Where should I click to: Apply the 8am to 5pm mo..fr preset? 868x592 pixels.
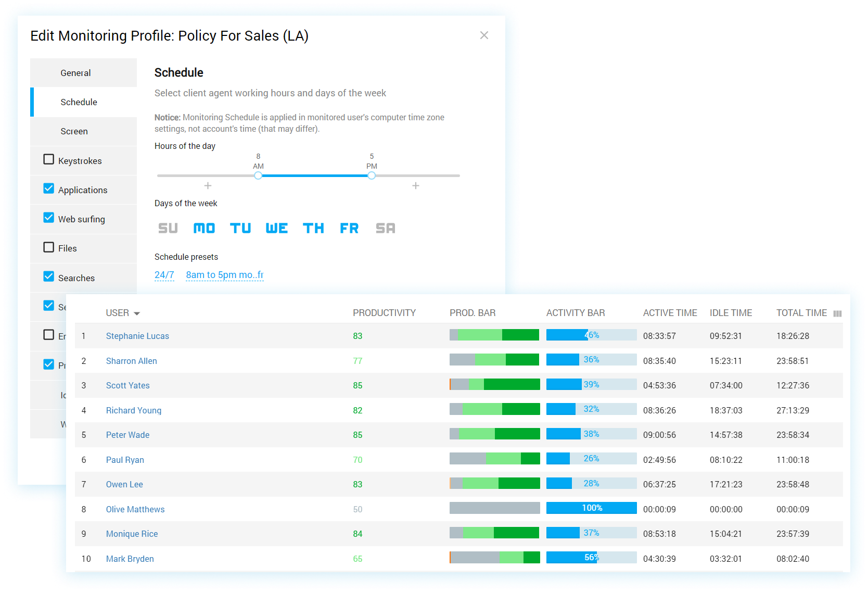pyautogui.click(x=224, y=275)
